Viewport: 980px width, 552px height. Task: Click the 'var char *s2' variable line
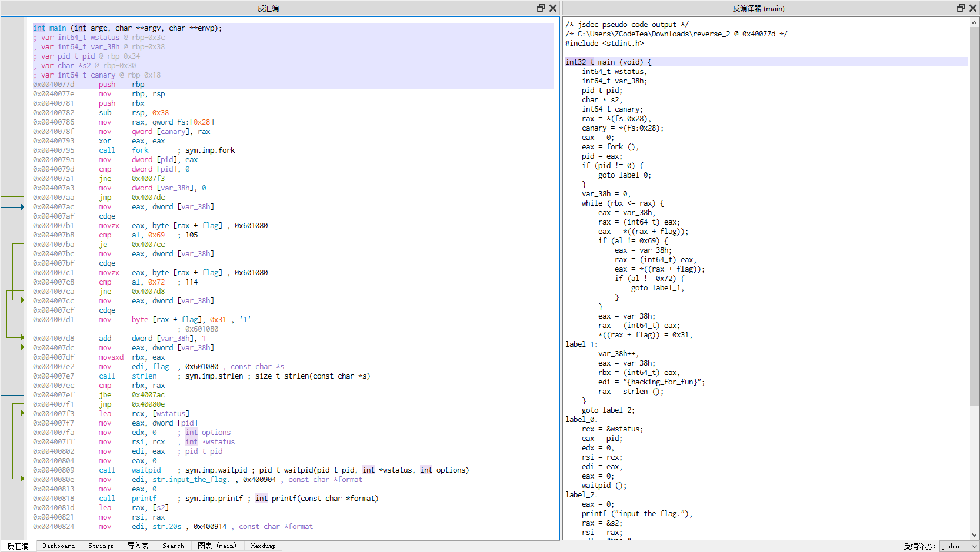point(84,66)
